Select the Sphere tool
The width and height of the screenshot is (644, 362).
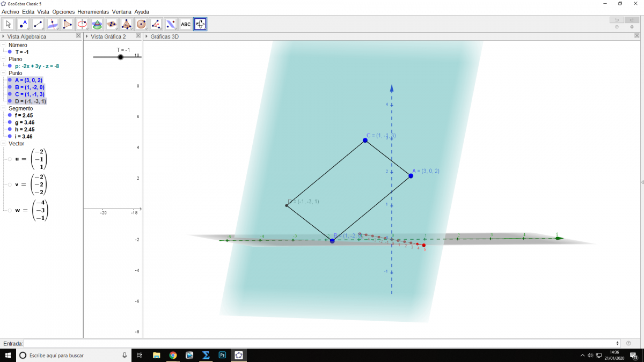[141, 24]
